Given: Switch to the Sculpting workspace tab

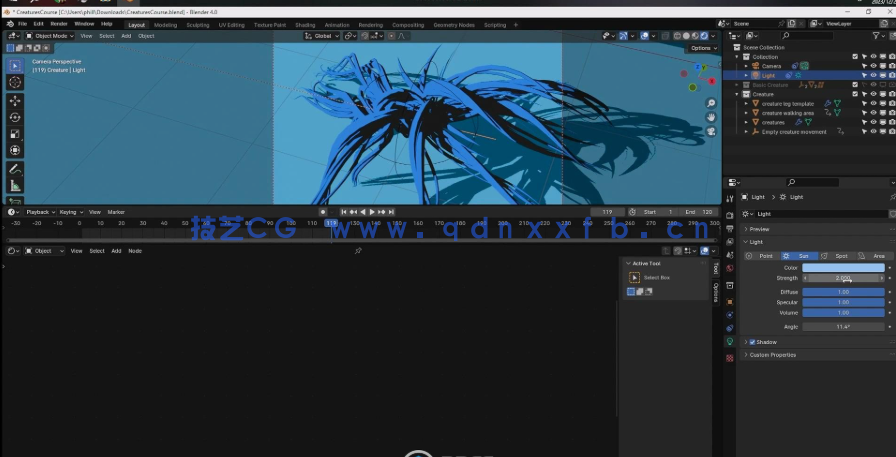Looking at the screenshot, I should [198, 24].
